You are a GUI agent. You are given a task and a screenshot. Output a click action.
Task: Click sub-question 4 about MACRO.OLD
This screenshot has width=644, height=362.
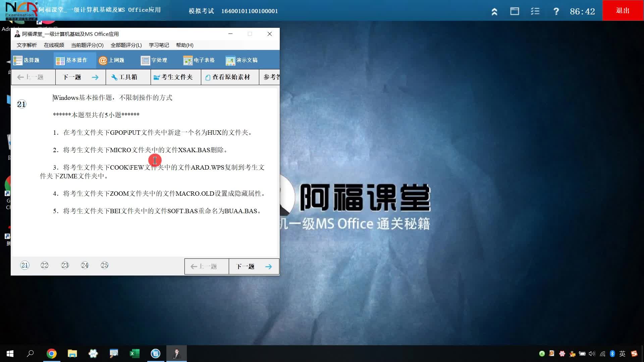159,193
